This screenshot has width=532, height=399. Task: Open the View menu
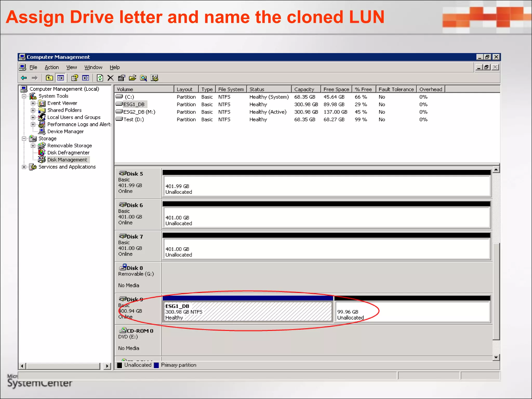click(71, 68)
